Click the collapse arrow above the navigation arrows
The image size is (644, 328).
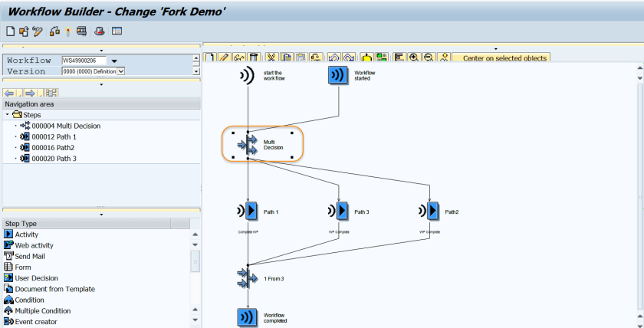(x=101, y=85)
